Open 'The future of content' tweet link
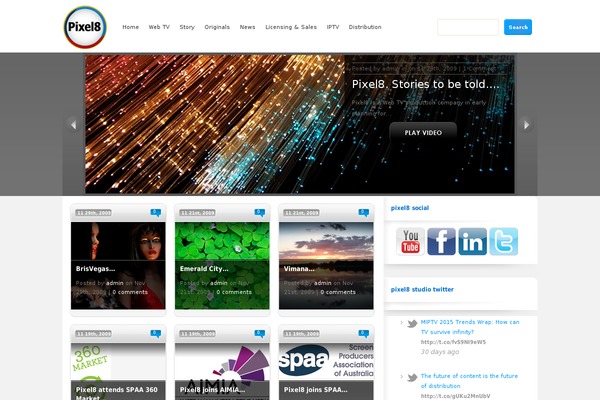The width and height of the screenshot is (600, 400). point(469,381)
